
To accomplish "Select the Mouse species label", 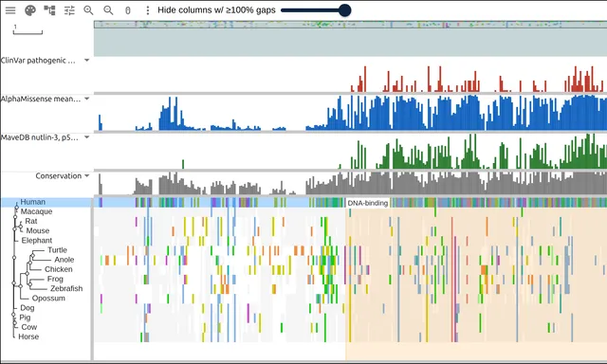I will 38,231.
